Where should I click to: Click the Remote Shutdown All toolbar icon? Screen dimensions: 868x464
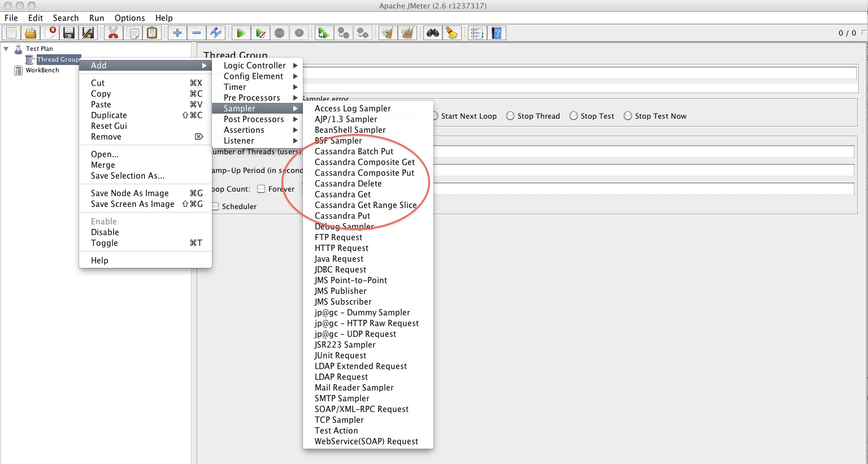362,33
